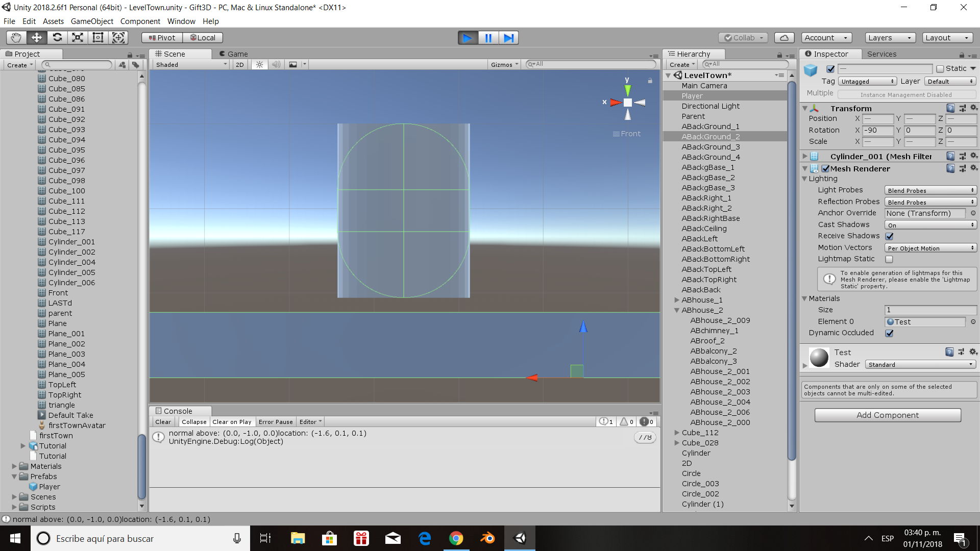This screenshot has width=980, height=551.
Task: Toggle the Inspector panel lock
Action: (962, 55)
